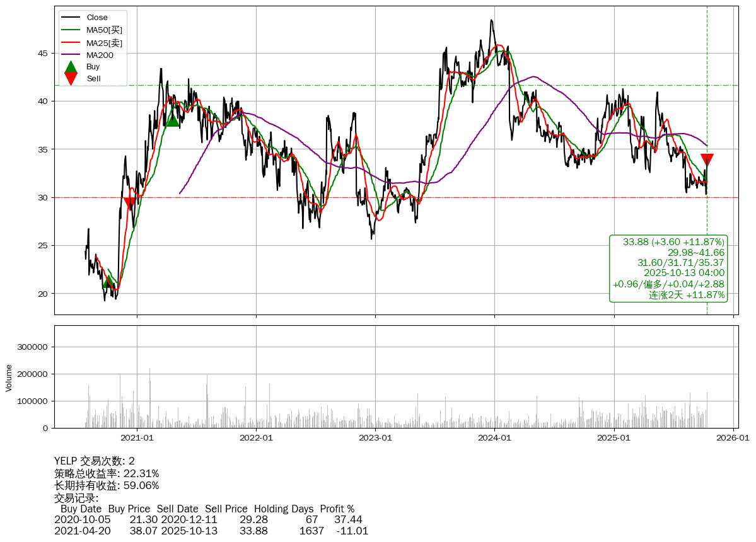Image resolution: width=756 pixels, height=542 pixels.
Task: Click the 2021-04-20 trade record row
Action: (211, 531)
